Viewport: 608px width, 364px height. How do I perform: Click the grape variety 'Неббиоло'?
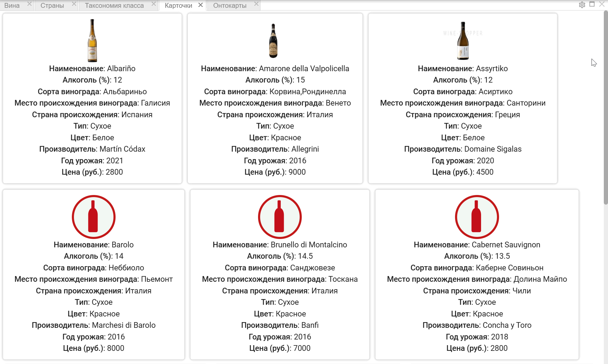point(126,268)
